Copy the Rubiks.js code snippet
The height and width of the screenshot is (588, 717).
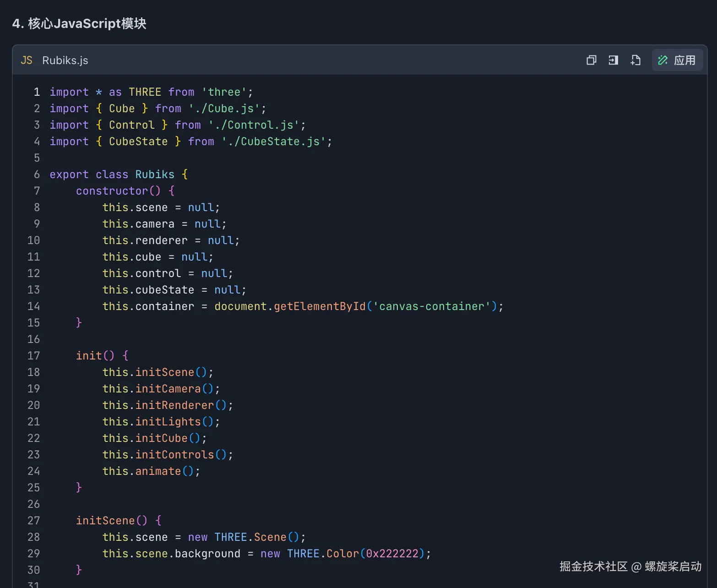coord(591,60)
